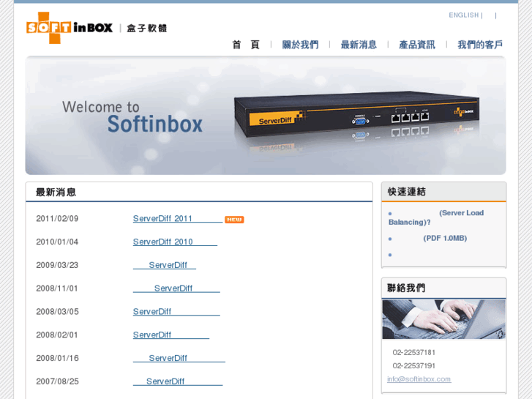Open the ServerDiff 2010 news link
Viewport: 532px width, 399px height.
pos(175,242)
